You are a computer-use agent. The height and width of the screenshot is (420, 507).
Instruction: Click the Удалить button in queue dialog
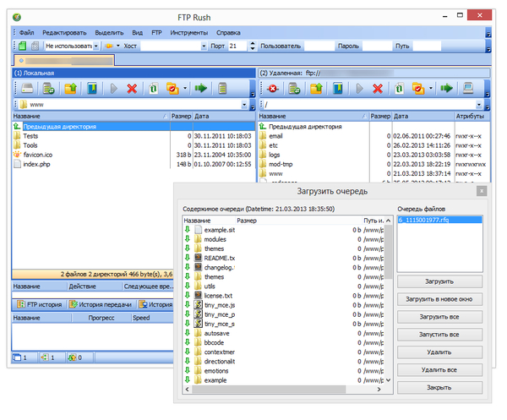click(439, 352)
